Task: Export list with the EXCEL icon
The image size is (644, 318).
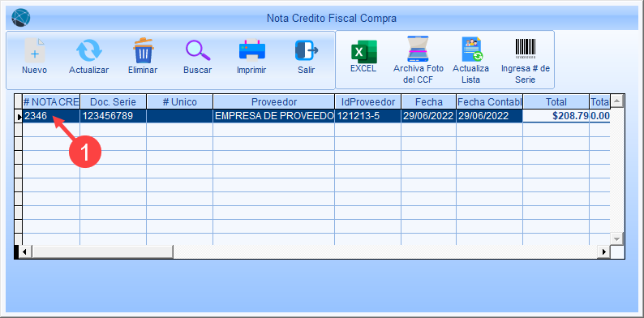Action: coord(363,51)
